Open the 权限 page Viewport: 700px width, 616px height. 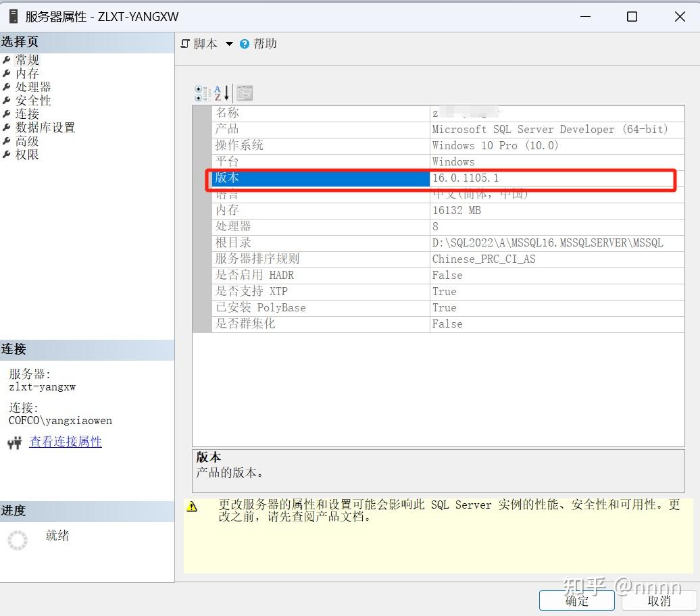pyautogui.click(x=26, y=154)
